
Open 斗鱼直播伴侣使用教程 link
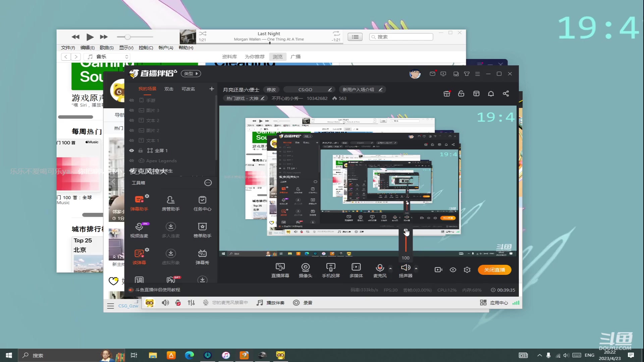(x=158, y=290)
